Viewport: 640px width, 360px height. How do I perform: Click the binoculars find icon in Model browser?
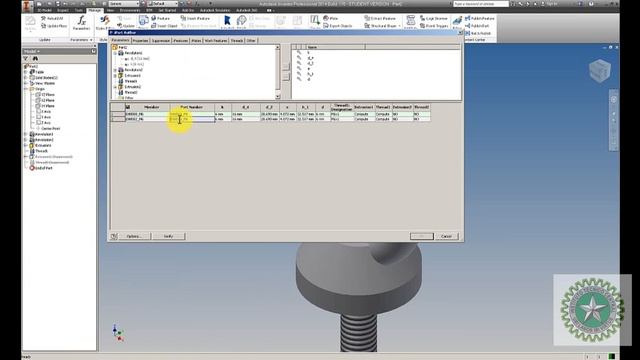tap(35, 59)
